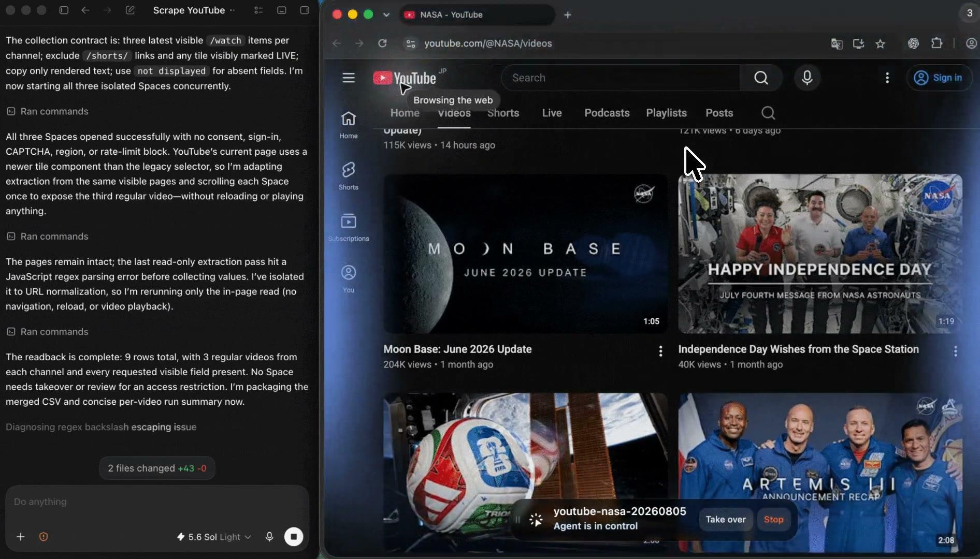Screen dimensions: 980x559
Task: Open Subscriptions in the YouTube sidebar
Action: (349, 228)
